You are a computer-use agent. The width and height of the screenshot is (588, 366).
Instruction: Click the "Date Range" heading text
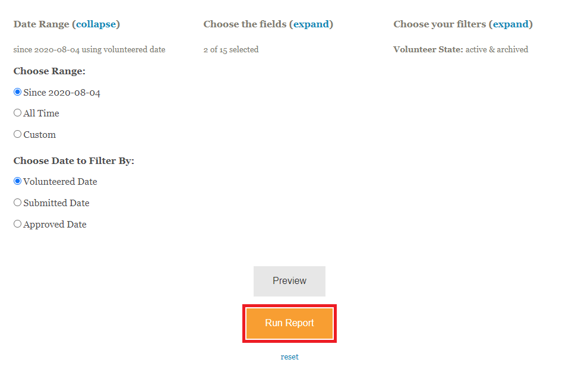click(x=41, y=24)
